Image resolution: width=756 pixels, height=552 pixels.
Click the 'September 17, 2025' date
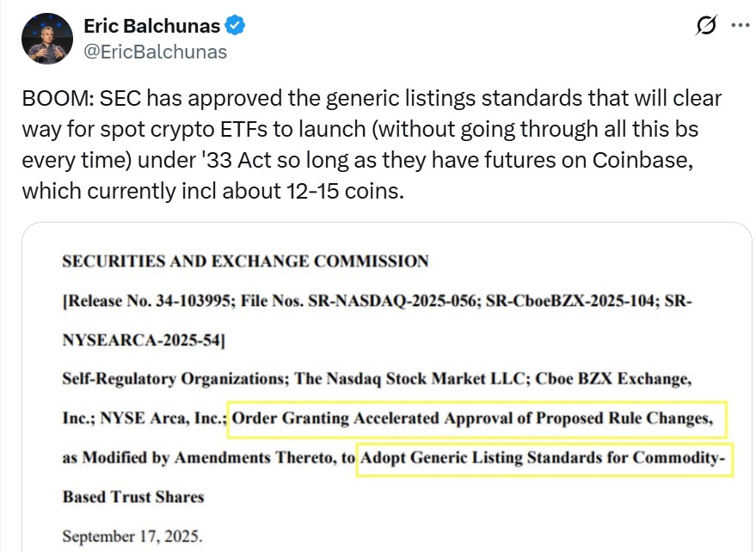coord(132,537)
